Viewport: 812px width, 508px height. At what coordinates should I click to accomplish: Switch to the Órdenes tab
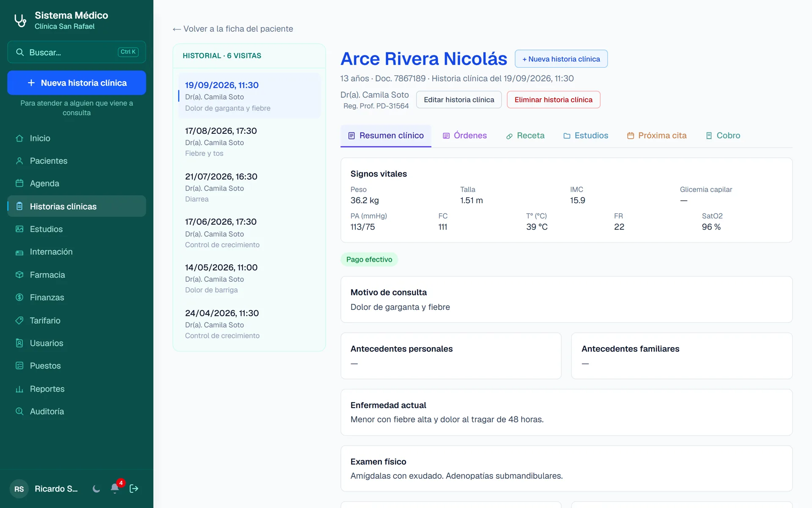[x=465, y=135]
